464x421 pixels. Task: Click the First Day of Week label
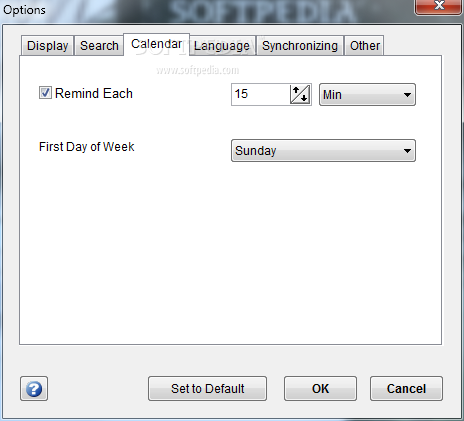(87, 147)
